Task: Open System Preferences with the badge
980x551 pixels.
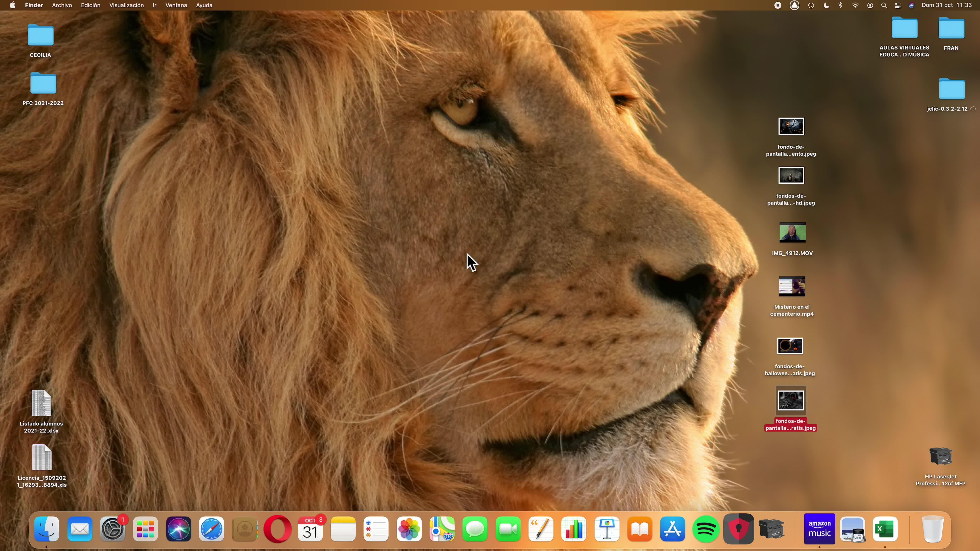Action: tap(113, 529)
